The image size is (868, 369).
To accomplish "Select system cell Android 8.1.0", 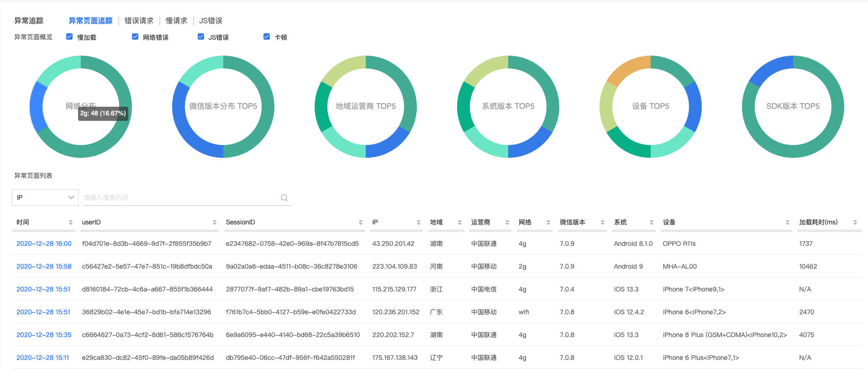I will tap(633, 244).
